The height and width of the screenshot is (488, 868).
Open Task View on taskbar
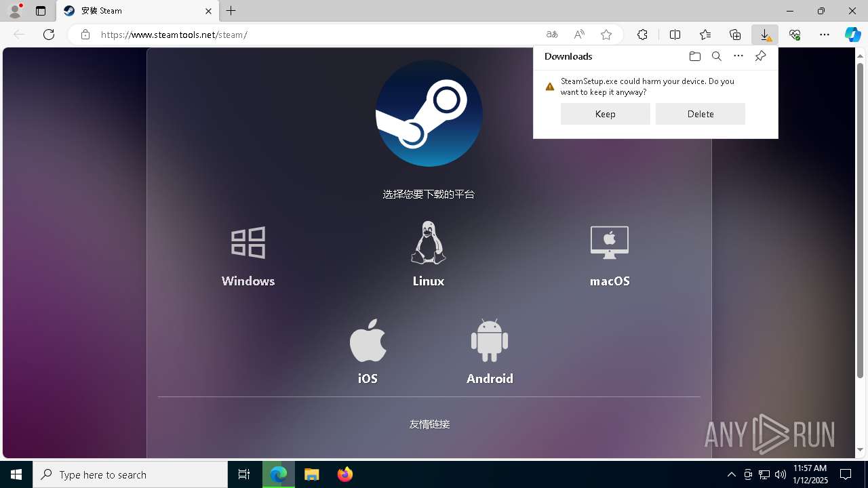(244, 474)
